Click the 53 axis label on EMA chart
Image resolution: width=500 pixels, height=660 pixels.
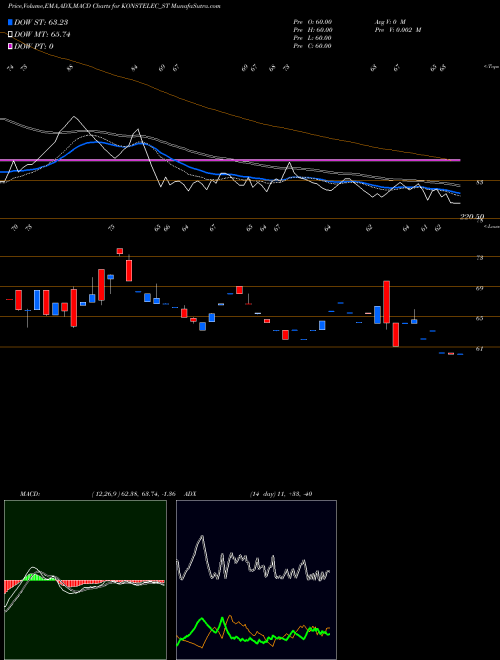coord(480,182)
